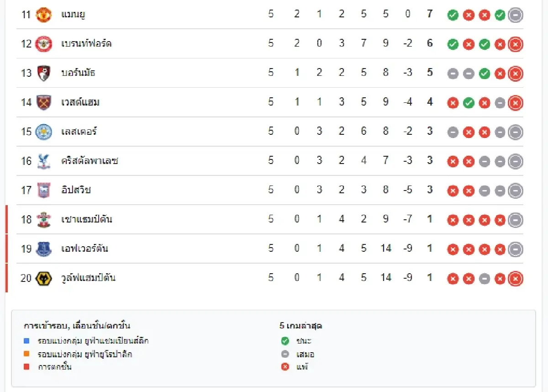Click the red relegation legend swatch
This screenshot has height=392, width=548.
[26, 366]
